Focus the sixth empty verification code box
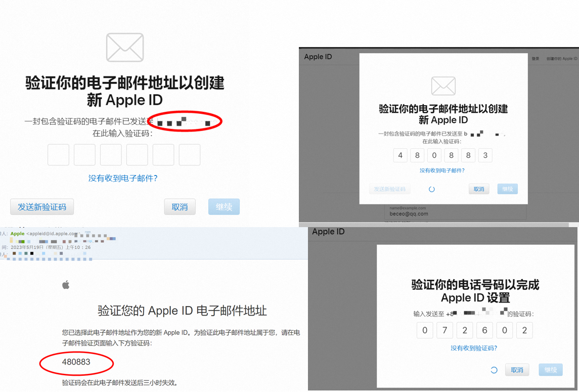The image size is (579, 392). coord(190,155)
